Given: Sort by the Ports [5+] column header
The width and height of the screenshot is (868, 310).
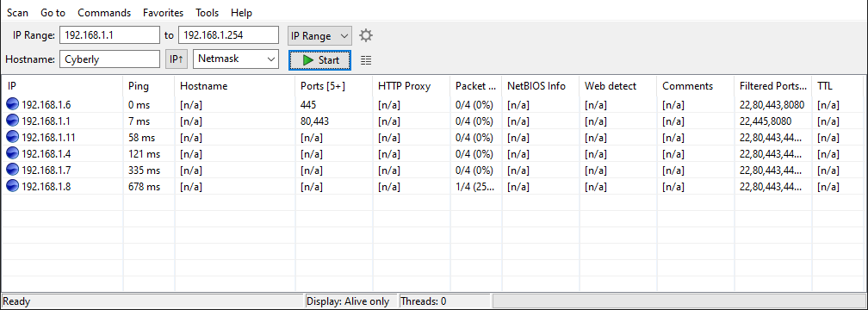Looking at the screenshot, I should click(334, 86).
